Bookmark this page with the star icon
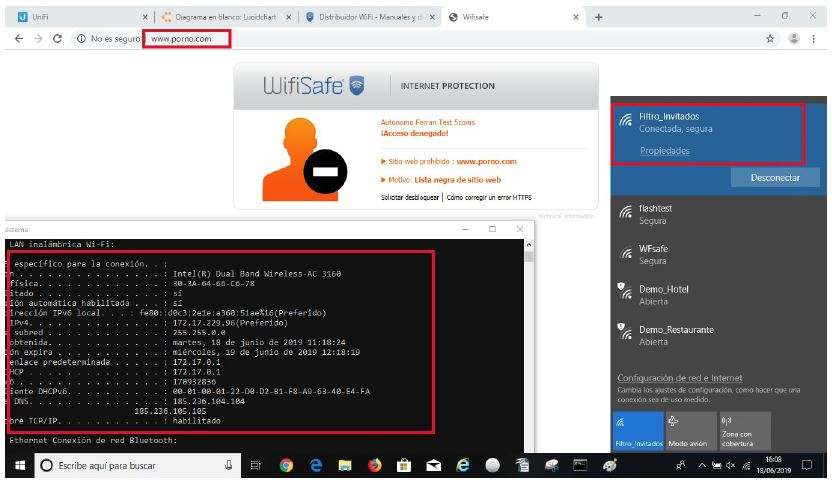This screenshot has width=832, height=485. [770, 39]
